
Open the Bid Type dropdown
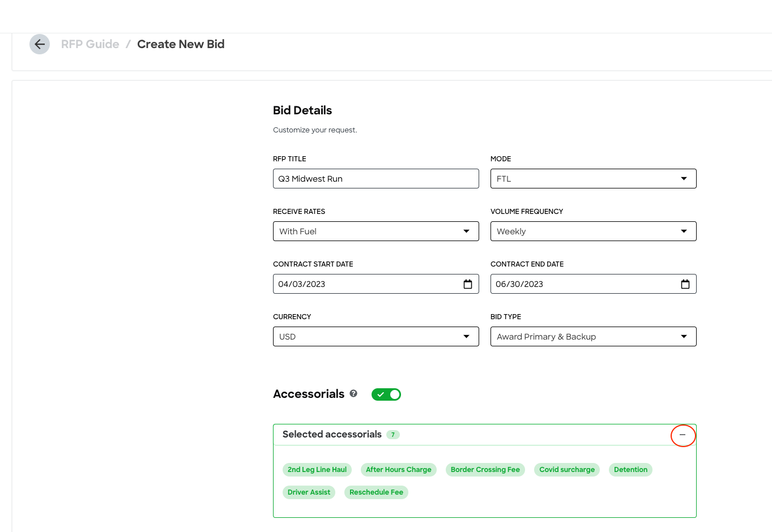point(593,337)
